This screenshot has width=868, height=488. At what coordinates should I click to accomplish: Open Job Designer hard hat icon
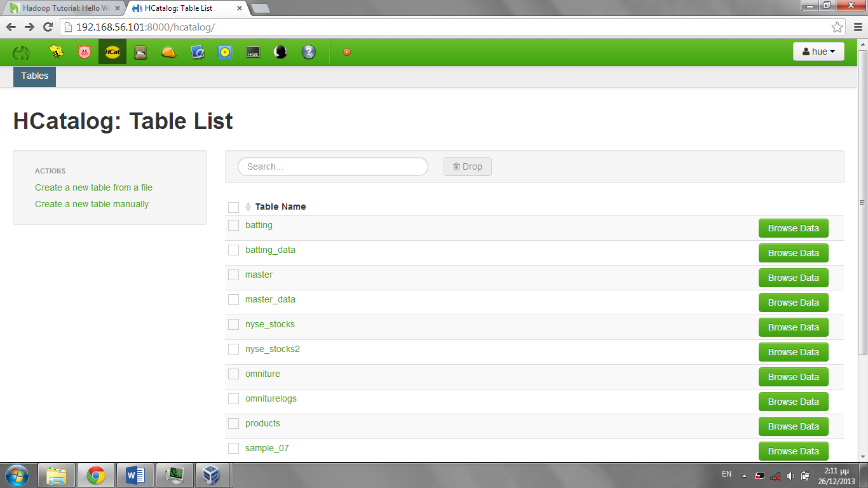[x=168, y=52]
